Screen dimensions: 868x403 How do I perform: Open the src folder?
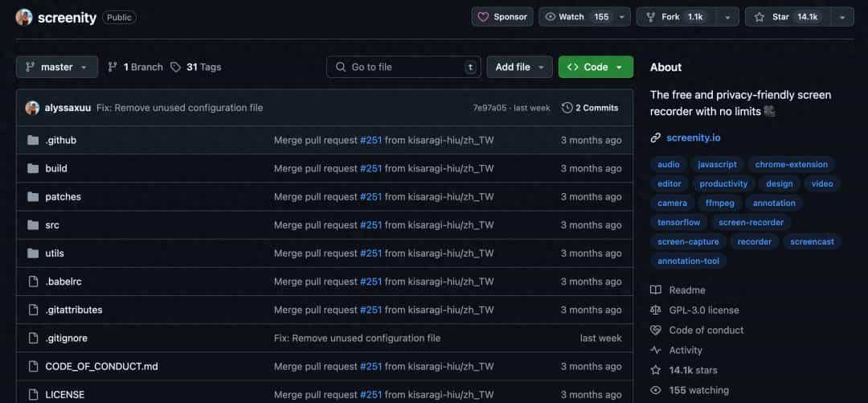[x=52, y=225]
